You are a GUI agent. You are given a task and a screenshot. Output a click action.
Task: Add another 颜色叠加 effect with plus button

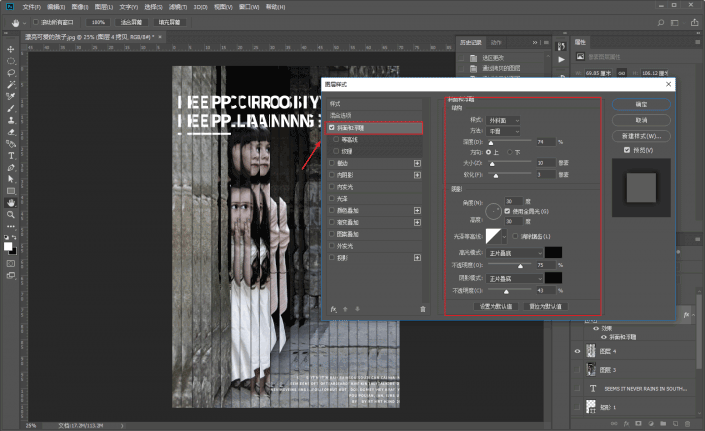coord(417,210)
